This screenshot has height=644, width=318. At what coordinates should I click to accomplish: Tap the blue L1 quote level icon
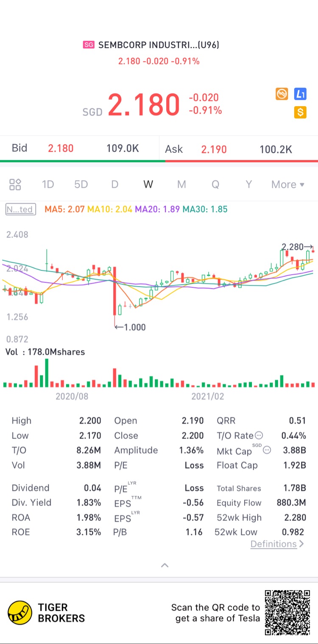[x=300, y=94]
